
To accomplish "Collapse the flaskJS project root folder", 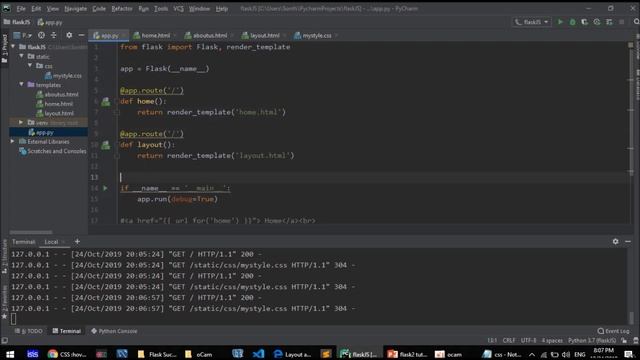I will [x=13, y=47].
